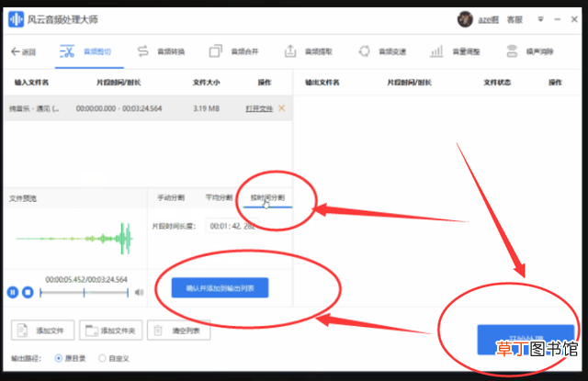Click the 开始处理 start processing button
Screen dimensions: 588x381
tap(526, 340)
